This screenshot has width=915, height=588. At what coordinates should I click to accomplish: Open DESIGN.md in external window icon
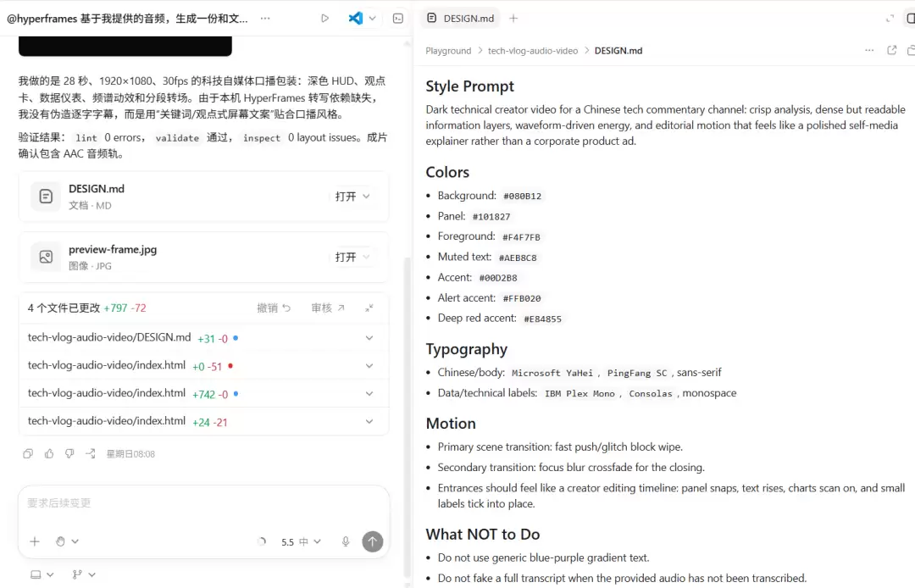click(x=891, y=50)
